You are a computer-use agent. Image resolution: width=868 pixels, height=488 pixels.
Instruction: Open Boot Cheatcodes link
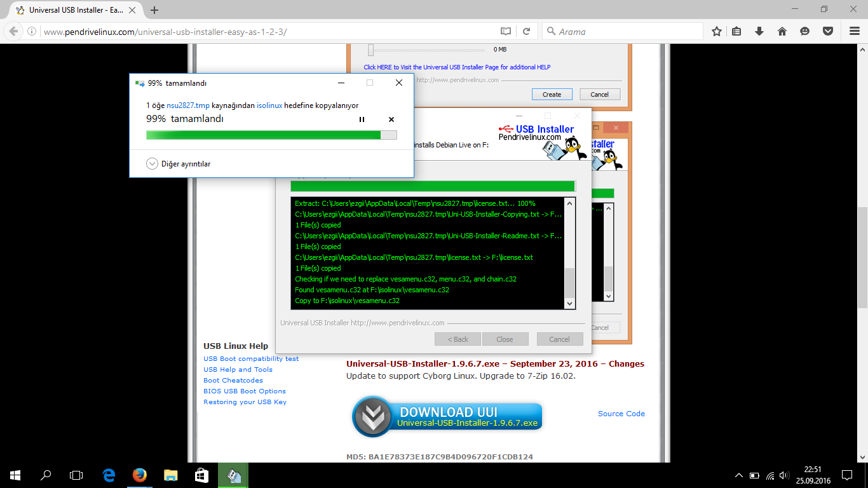tap(233, 380)
